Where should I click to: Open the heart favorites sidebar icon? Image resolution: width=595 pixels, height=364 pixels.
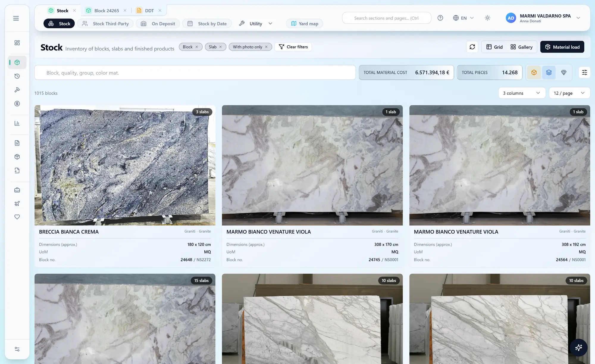(17, 217)
